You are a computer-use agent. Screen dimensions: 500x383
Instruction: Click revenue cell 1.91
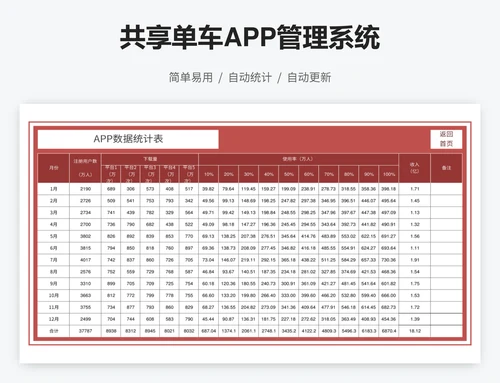(x=414, y=260)
